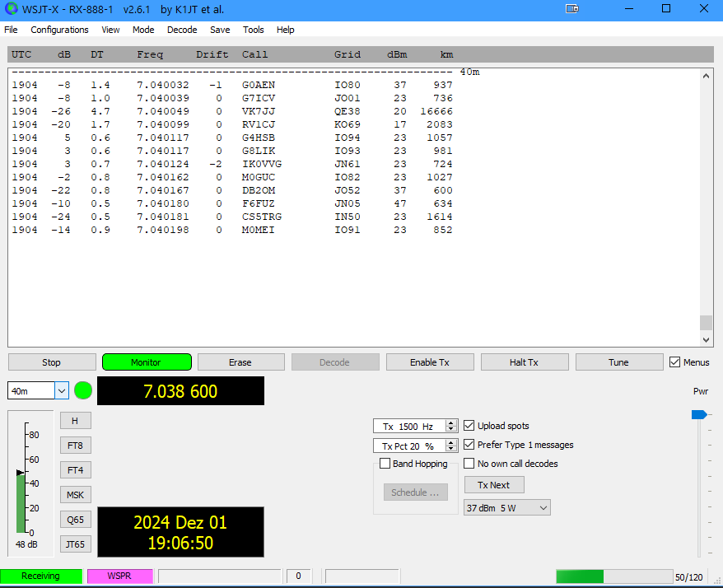Click the Tx Pct 20 % input field
The width and height of the screenshot is (723, 588).
409,446
